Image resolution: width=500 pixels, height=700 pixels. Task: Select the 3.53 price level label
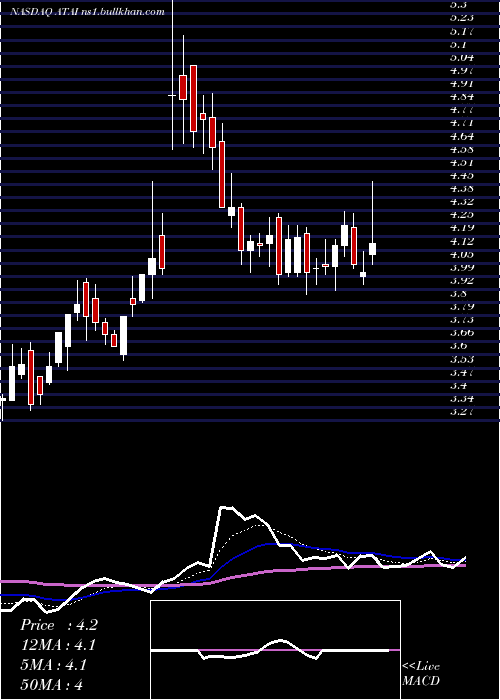462,359
